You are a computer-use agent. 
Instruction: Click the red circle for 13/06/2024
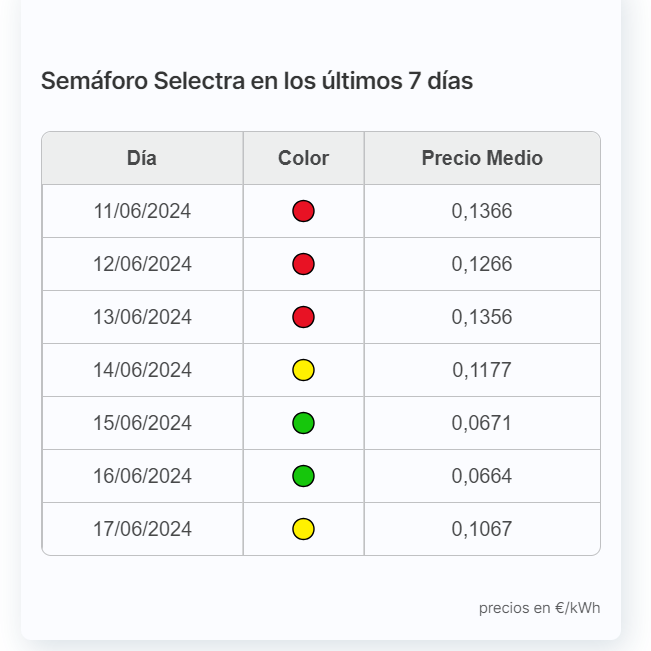tap(303, 317)
